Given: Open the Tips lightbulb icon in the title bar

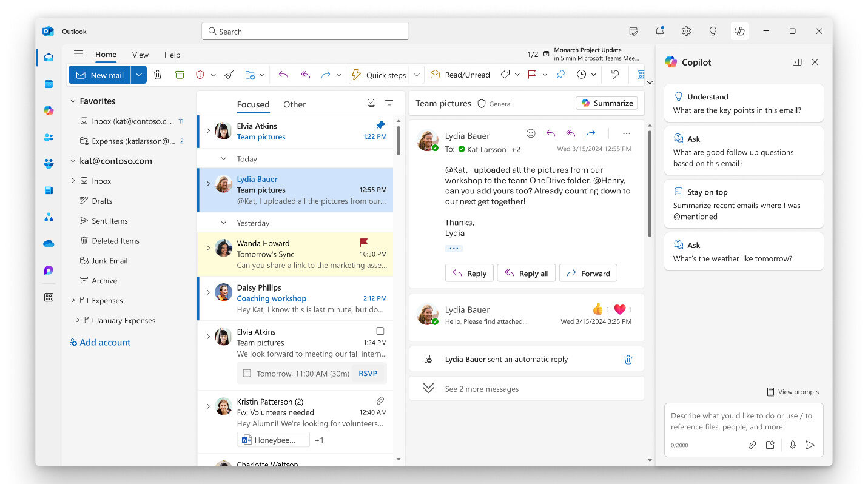Looking at the screenshot, I should click(x=713, y=31).
